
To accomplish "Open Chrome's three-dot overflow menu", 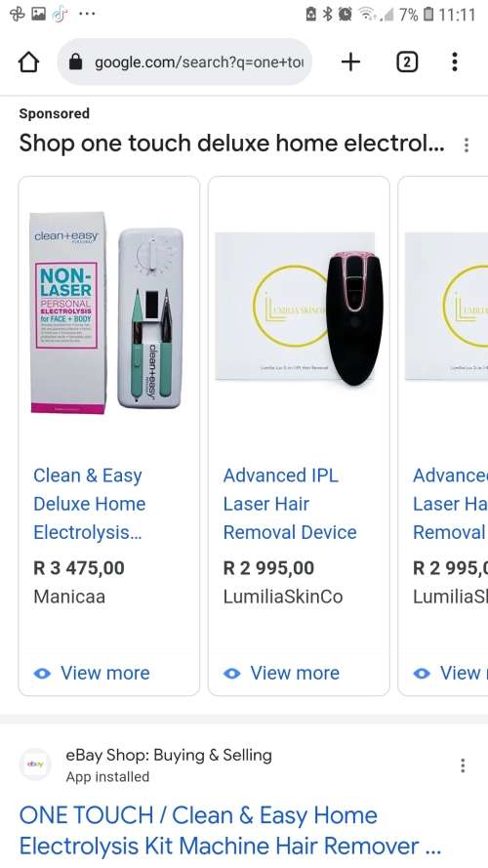I will pos(454,62).
